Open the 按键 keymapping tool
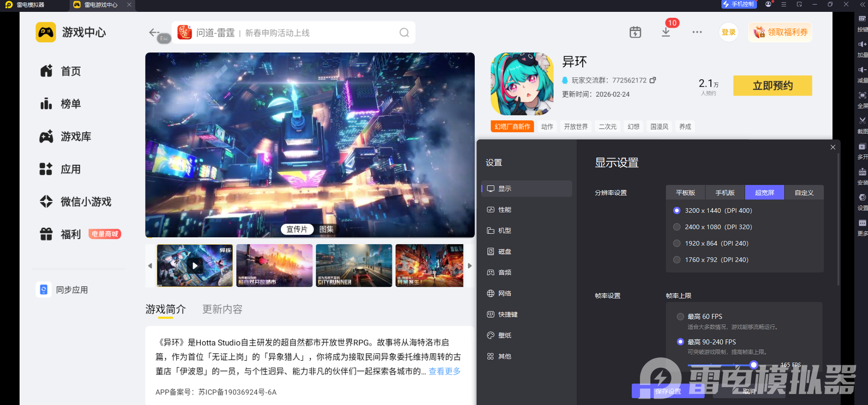868x405 pixels. 862,24
